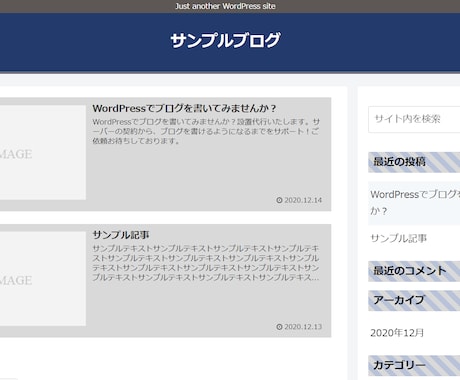Click the clock icon beside 2020.12.14
The image size is (460, 380).
pos(279,200)
